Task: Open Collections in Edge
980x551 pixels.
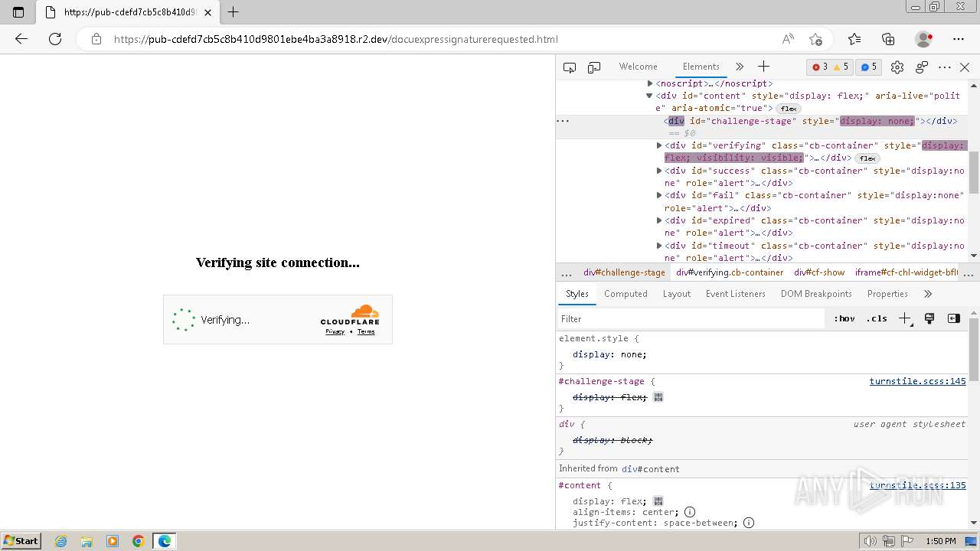Action: [x=888, y=39]
